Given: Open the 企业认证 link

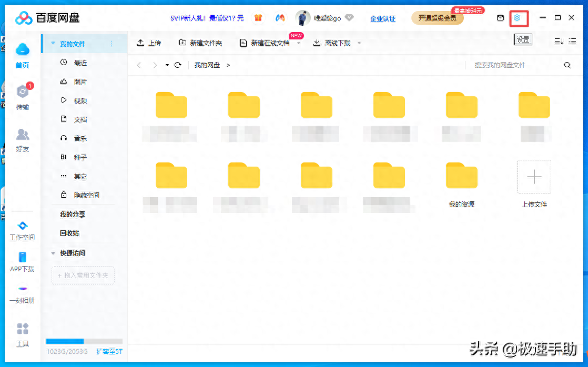Looking at the screenshot, I should [x=383, y=18].
